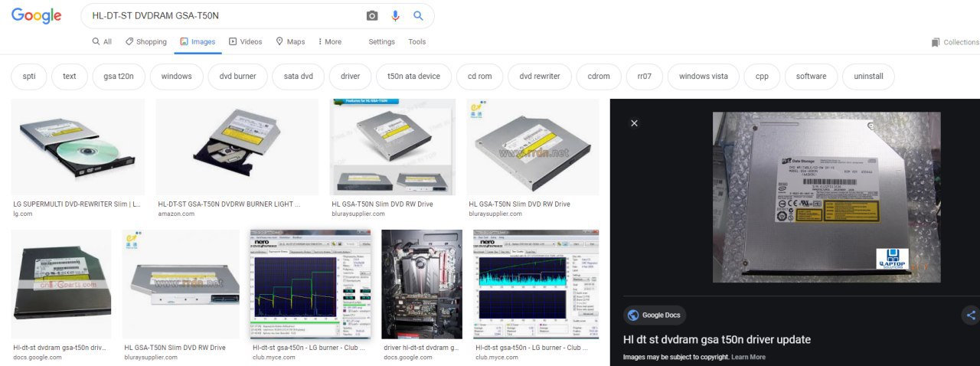This screenshot has width=980, height=366.
Task: Filter by the 'spti' chip
Action: (x=29, y=77)
